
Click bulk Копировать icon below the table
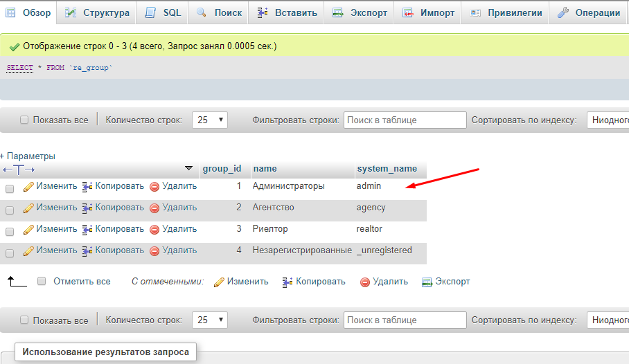(288, 282)
